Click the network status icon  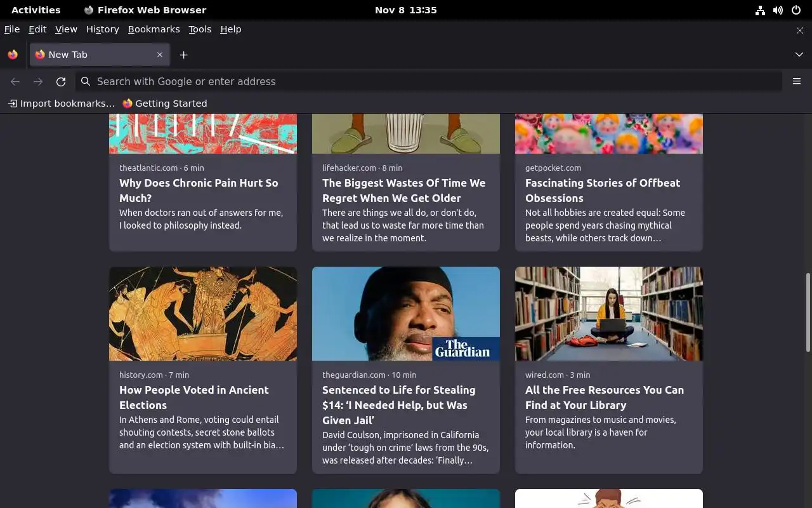760,10
